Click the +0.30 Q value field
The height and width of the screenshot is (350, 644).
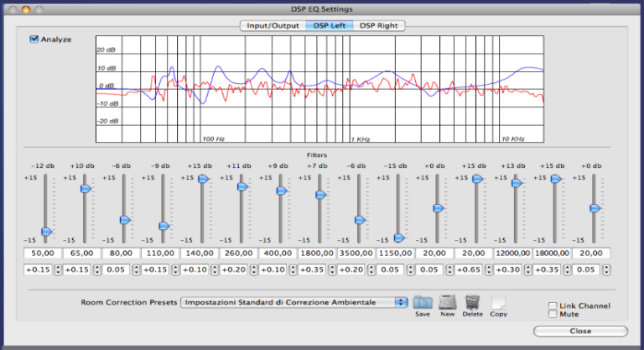[507, 269]
